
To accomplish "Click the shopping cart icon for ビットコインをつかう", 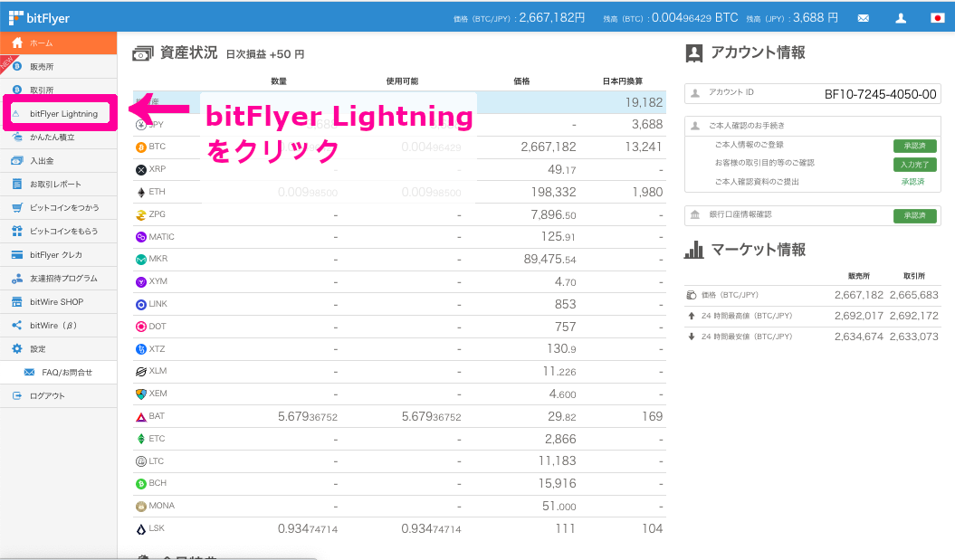I will coord(17,207).
